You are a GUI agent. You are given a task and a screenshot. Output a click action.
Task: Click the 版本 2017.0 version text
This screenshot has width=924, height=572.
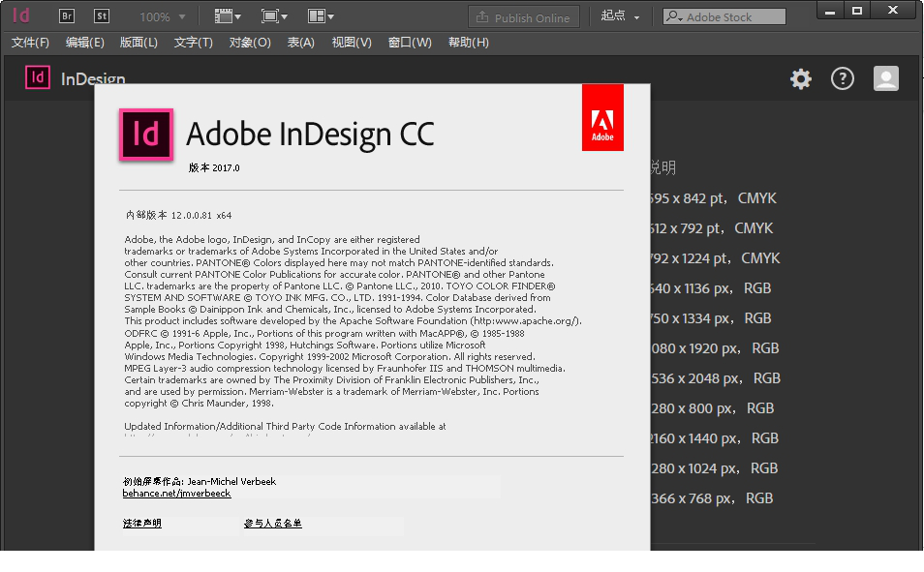click(214, 167)
